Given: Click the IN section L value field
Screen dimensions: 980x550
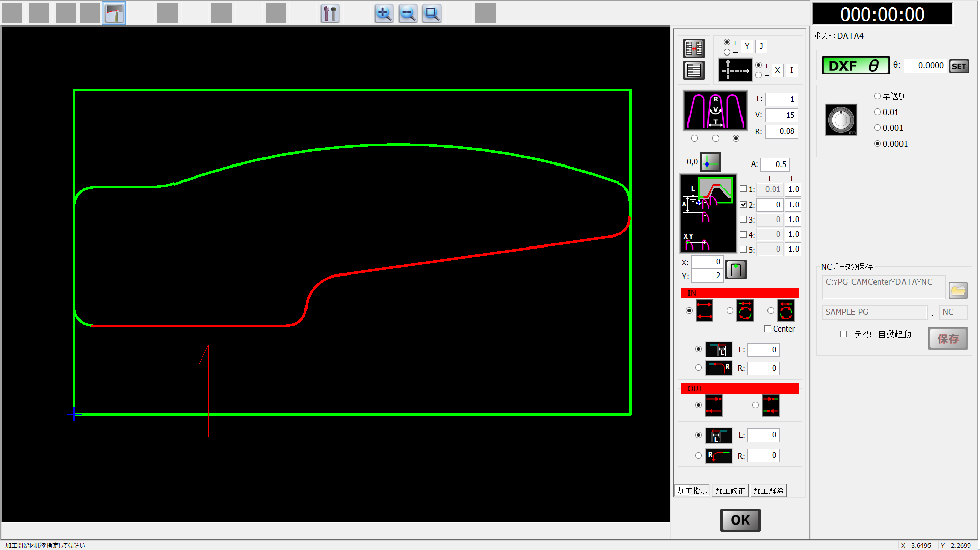Looking at the screenshot, I should (x=763, y=350).
